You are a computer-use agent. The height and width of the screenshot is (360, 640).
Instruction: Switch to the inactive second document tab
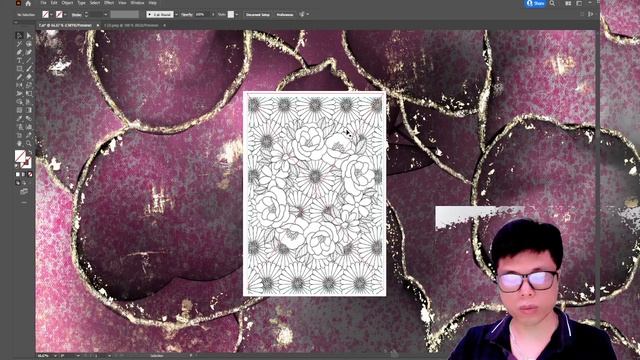pos(131,25)
